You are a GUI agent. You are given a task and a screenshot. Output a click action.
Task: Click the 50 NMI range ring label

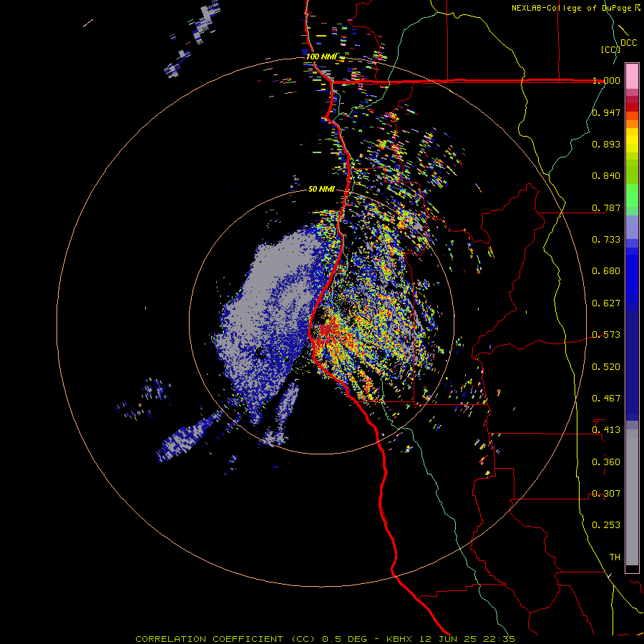321,190
